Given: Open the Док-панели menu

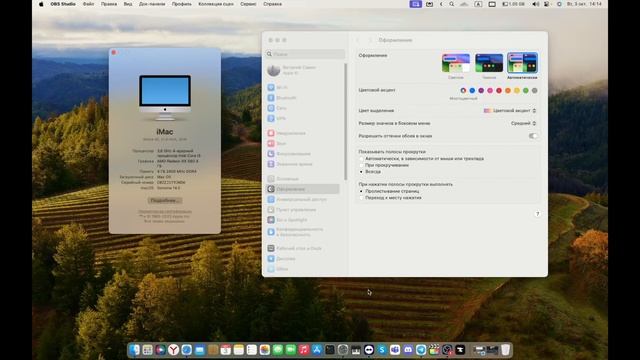Looking at the screenshot, I should (x=152, y=4).
